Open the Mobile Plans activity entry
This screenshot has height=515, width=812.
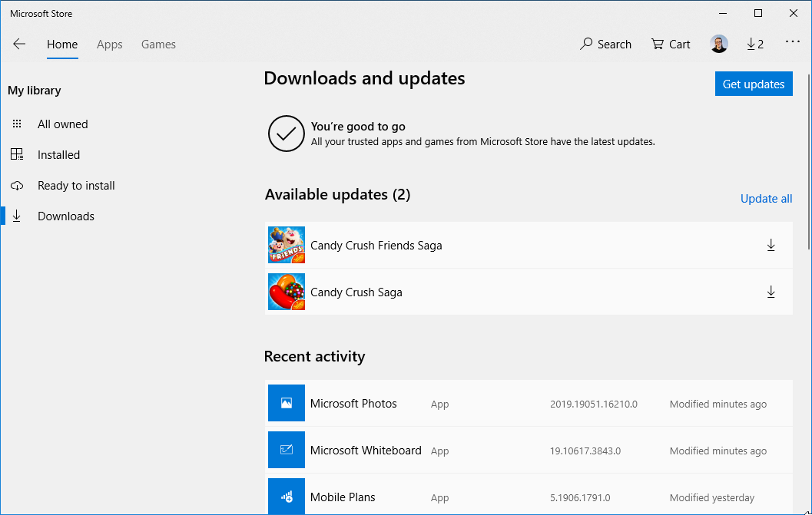[529, 494]
